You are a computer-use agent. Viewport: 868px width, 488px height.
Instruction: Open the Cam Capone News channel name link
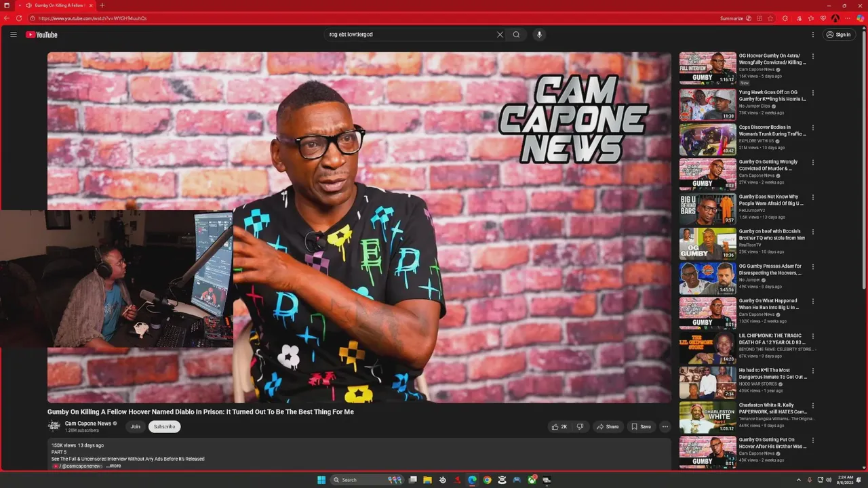[x=88, y=424]
